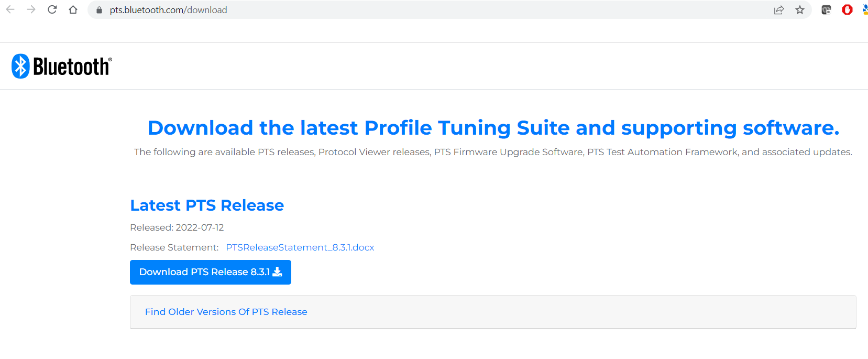Viewport: 868px width, 359px height.
Task: Go back with the browser back arrow
Action: (x=10, y=9)
